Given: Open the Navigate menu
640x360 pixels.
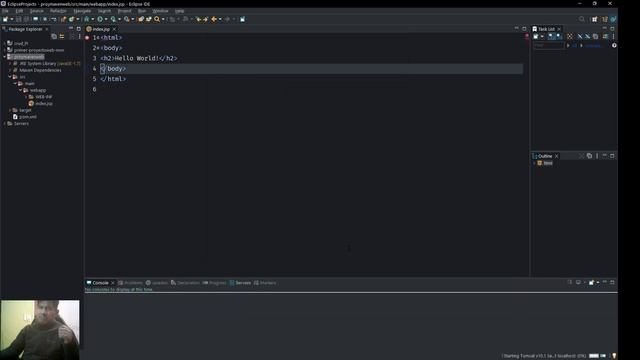Looking at the screenshot, I should (82, 11).
